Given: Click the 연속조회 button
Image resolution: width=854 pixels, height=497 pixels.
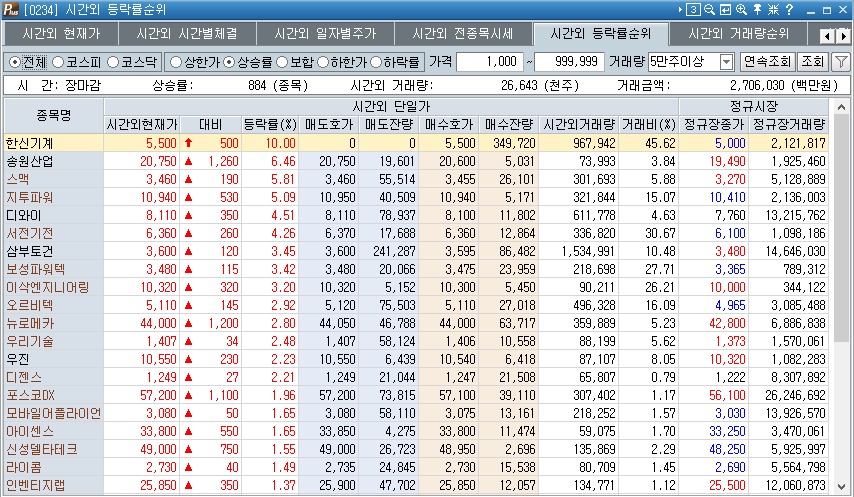Looking at the screenshot, I should pos(767,62).
